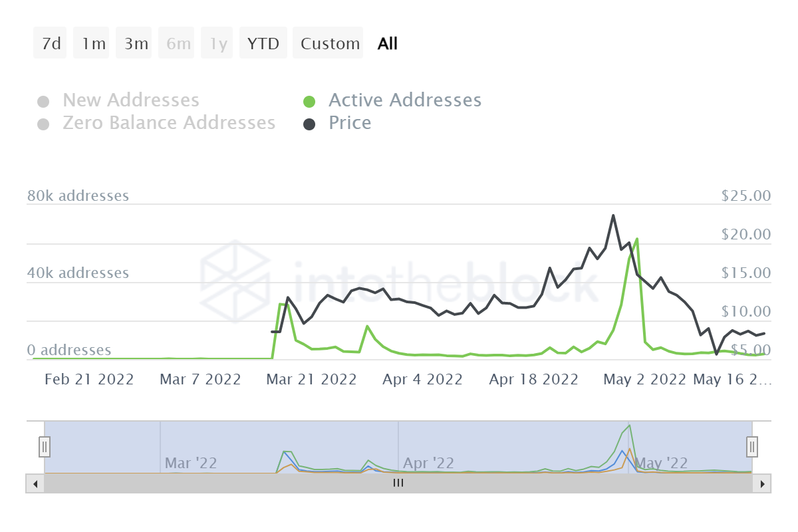Image resolution: width=798 pixels, height=532 pixels.
Task: Click the navigator mini-map selection area
Action: [x=398, y=447]
